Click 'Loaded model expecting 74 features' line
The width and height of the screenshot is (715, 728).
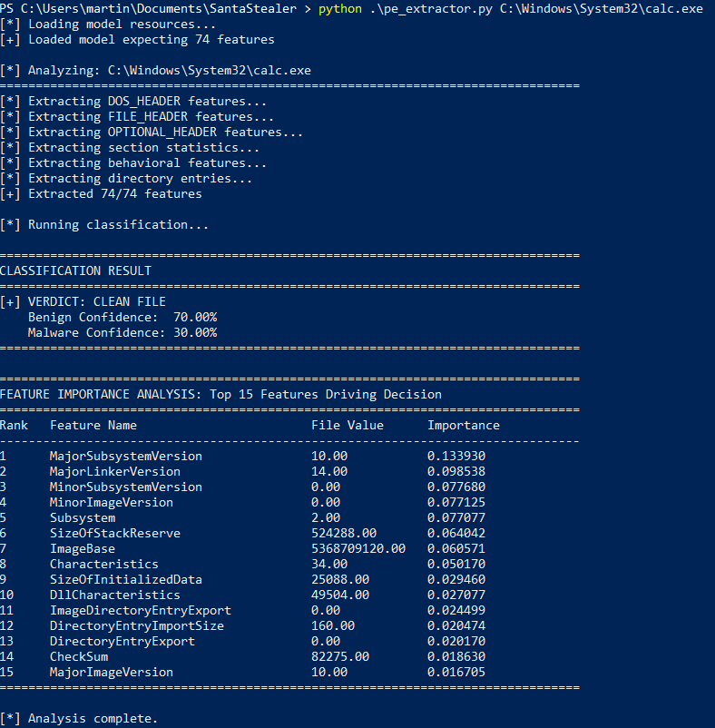152,39
